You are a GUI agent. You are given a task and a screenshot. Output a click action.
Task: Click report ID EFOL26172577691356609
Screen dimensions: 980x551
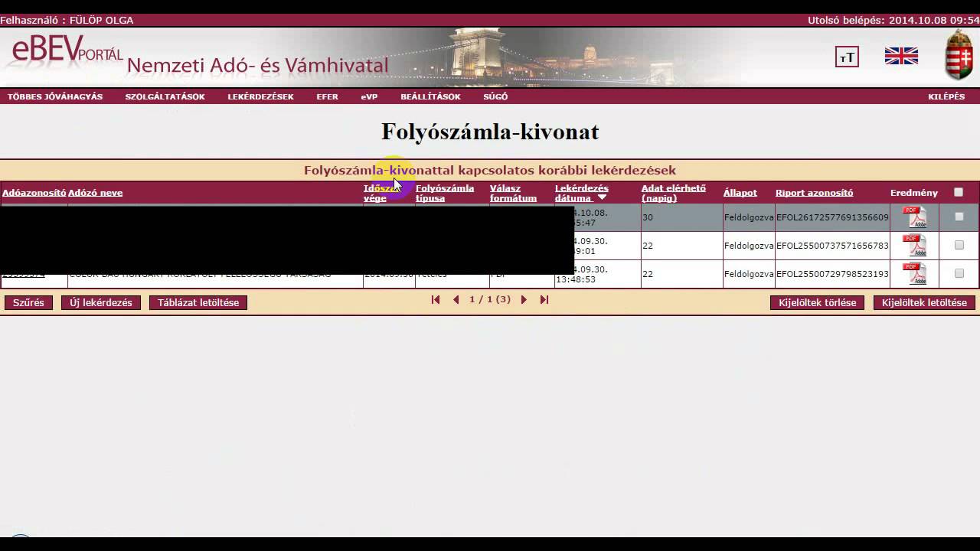tap(832, 218)
